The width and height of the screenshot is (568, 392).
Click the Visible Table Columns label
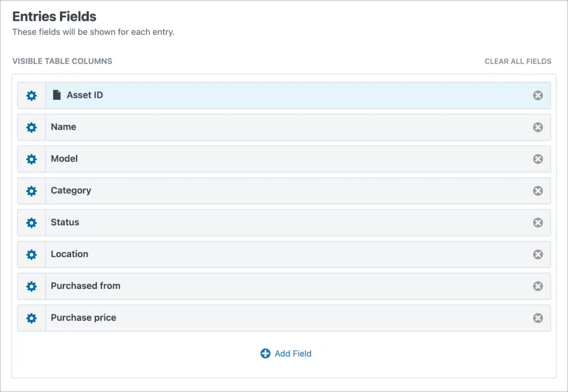tap(62, 61)
